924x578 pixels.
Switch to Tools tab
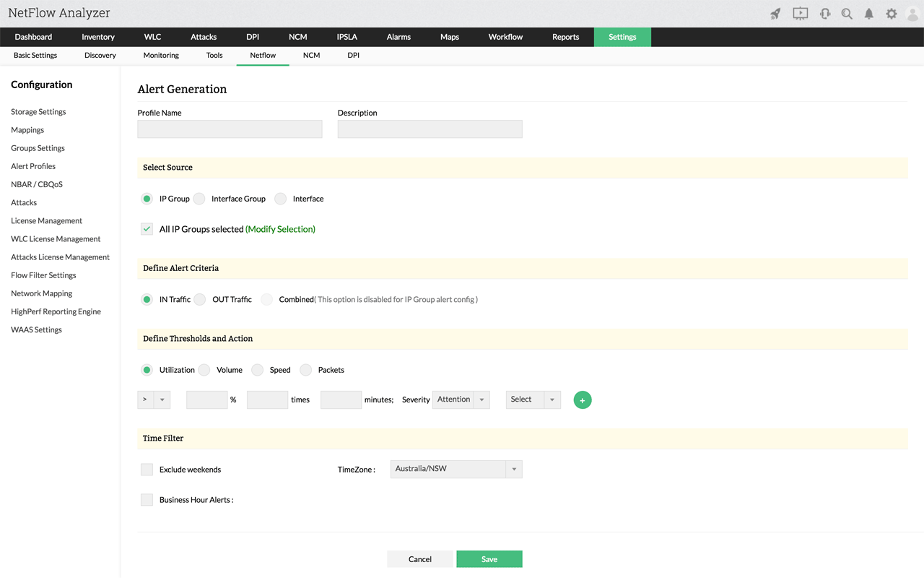pyautogui.click(x=214, y=56)
